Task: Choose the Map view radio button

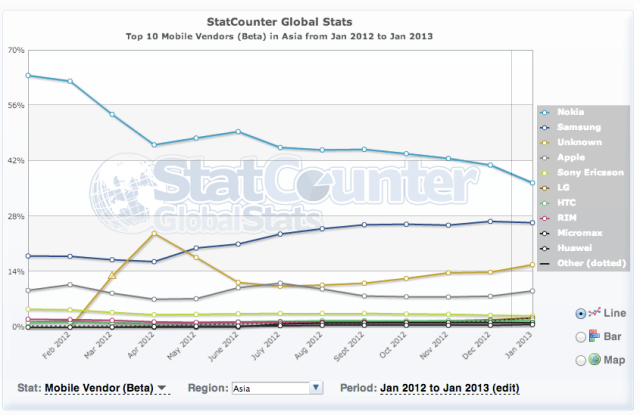Action: pyautogui.click(x=581, y=360)
